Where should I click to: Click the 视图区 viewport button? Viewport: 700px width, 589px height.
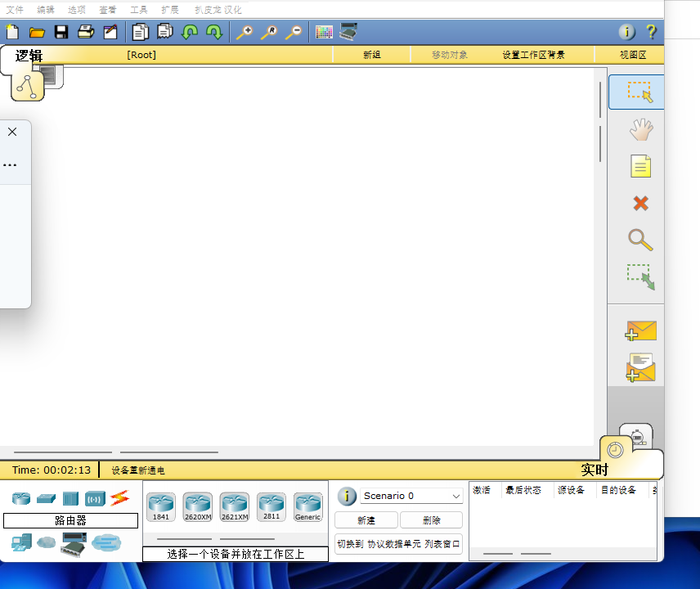click(633, 55)
